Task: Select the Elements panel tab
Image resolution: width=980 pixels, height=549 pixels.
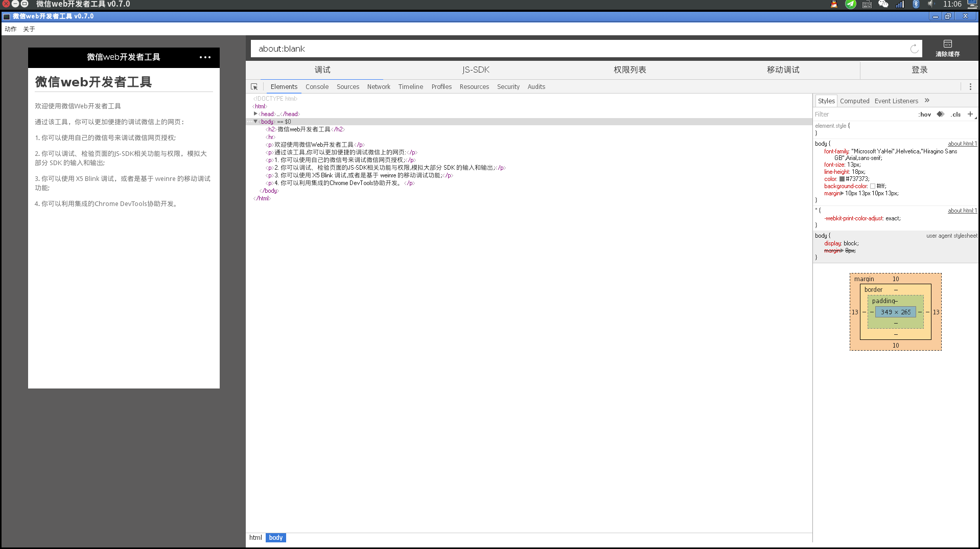Action: [284, 87]
